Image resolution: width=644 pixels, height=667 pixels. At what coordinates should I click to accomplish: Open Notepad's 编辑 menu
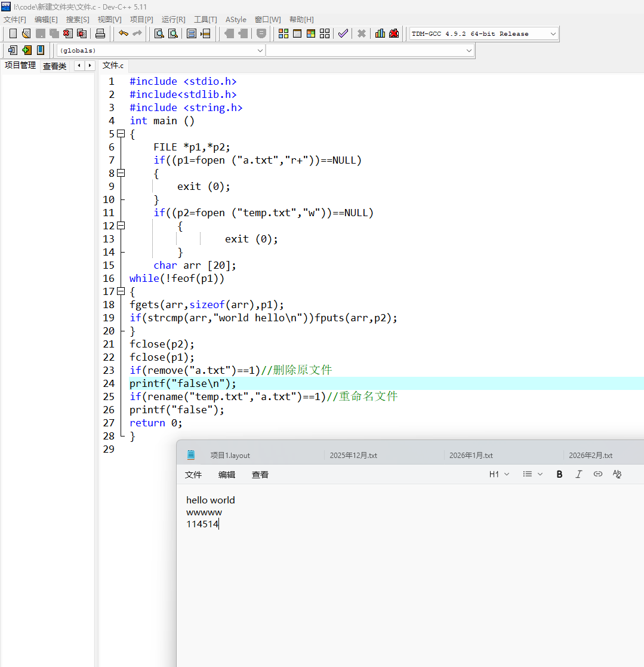227,475
